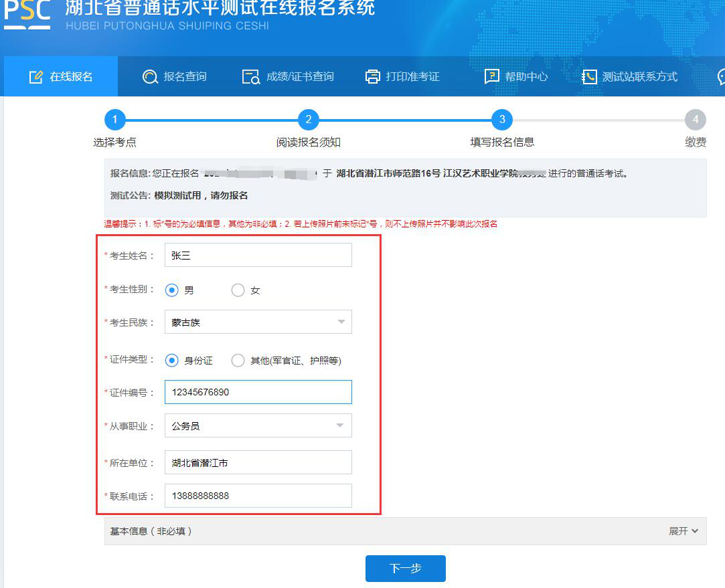The image size is (725, 588).
Task: Click the step 2 阅读报名须知 progress circle
Action: [309, 120]
